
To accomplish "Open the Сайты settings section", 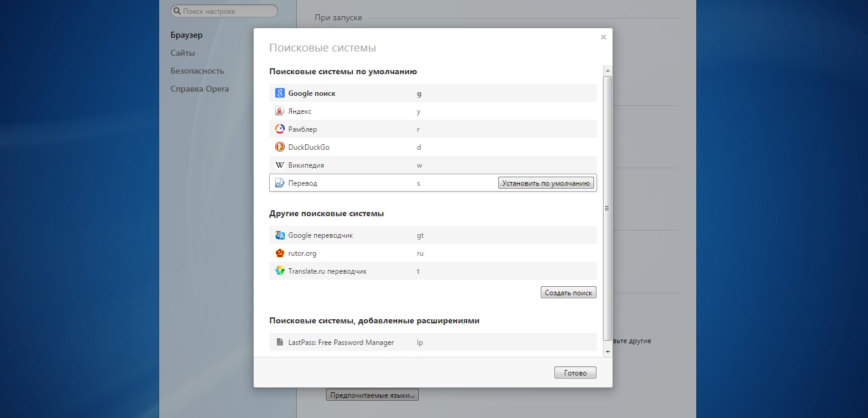I will [182, 53].
